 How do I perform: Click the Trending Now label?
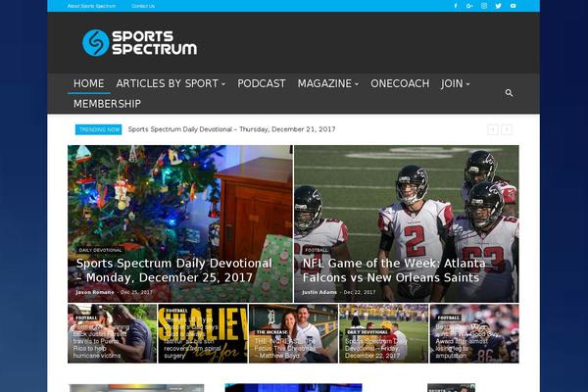coord(99,129)
